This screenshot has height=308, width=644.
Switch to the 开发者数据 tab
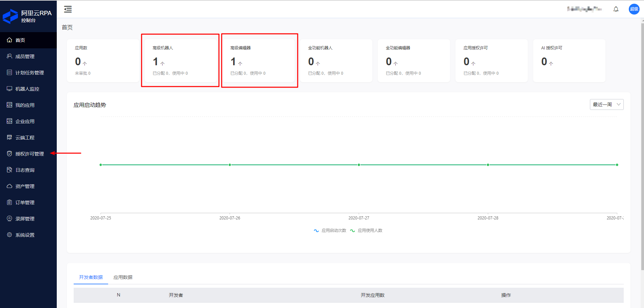[x=91, y=277]
